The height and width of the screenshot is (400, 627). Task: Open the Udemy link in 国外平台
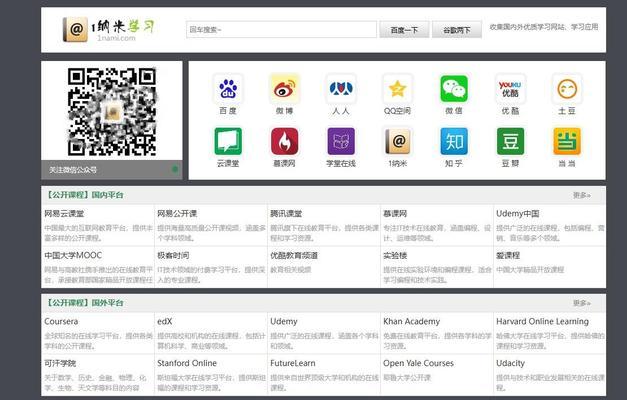coord(284,321)
